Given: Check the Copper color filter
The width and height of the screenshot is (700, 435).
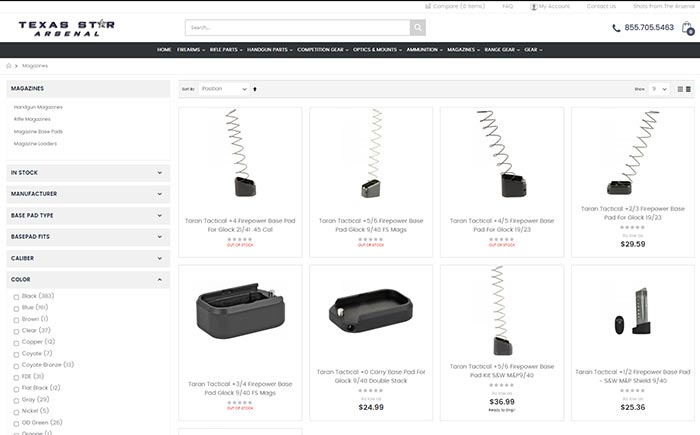Looking at the screenshot, I should click(x=16, y=343).
